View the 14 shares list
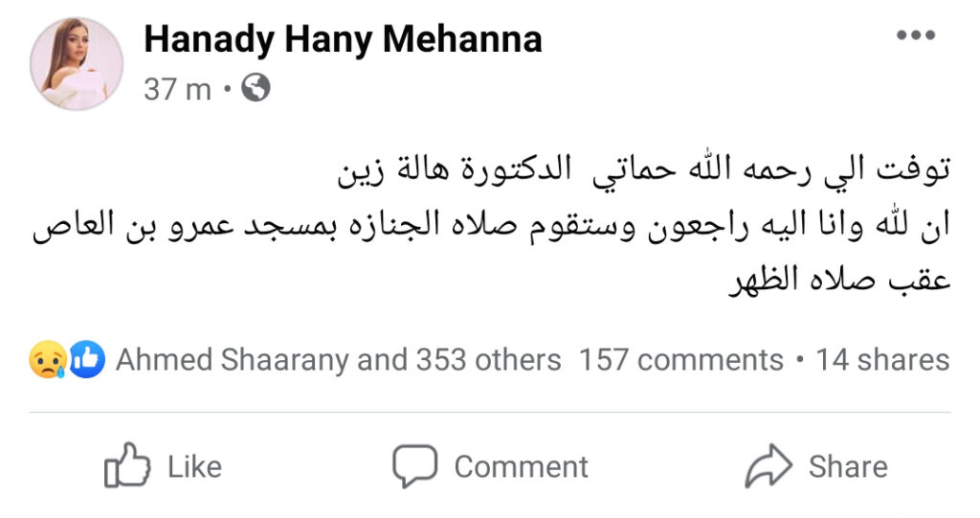 pyautogui.click(x=881, y=360)
